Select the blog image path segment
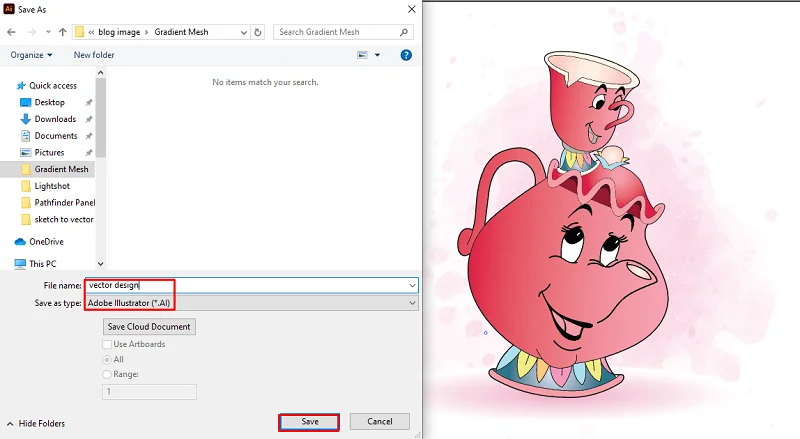Screen dimensions: 800x439 pos(119,32)
